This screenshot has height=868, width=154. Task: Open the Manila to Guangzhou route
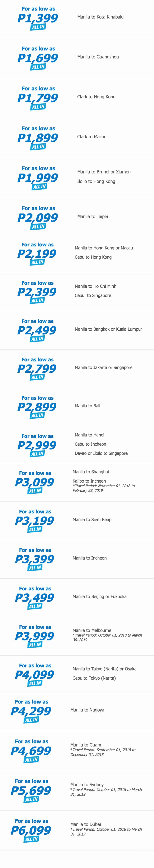(x=98, y=57)
